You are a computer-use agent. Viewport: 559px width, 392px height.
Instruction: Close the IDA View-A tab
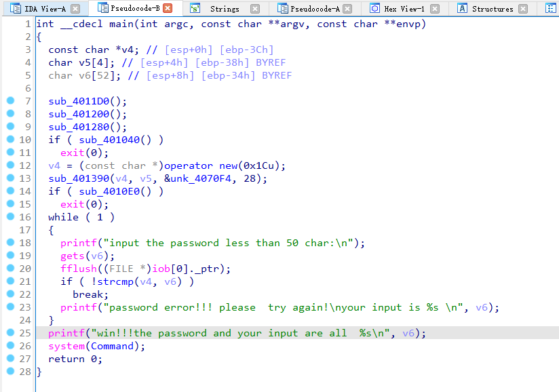[x=75, y=9]
